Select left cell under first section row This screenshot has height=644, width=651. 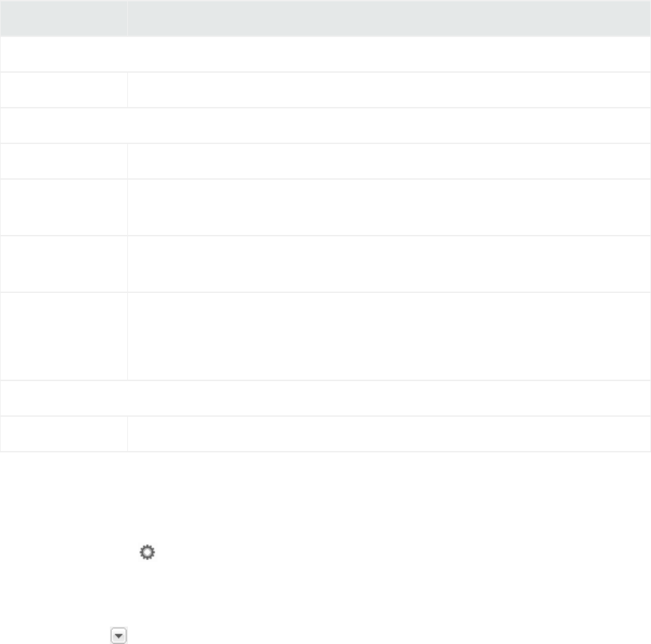(x=64, y=90)
